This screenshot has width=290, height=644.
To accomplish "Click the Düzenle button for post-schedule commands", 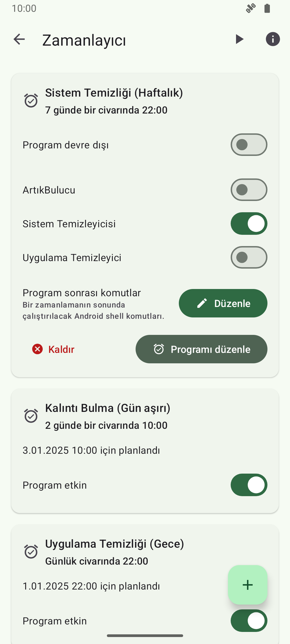I will (223, 303).
